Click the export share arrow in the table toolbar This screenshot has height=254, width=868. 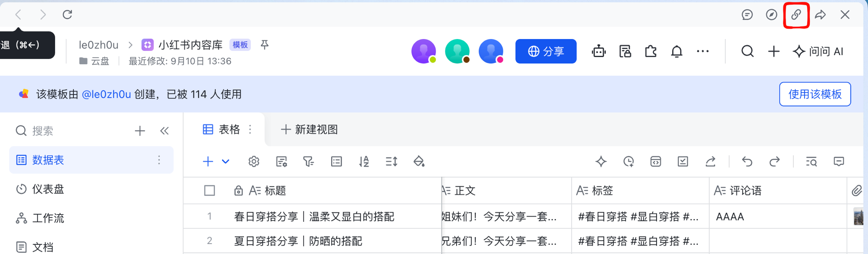click(x=710, y=162)
